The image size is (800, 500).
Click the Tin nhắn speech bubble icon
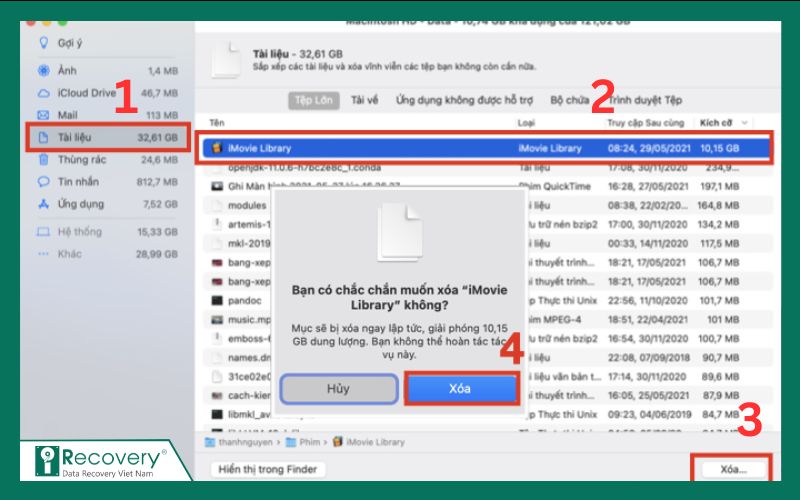(x=44, y=182)
